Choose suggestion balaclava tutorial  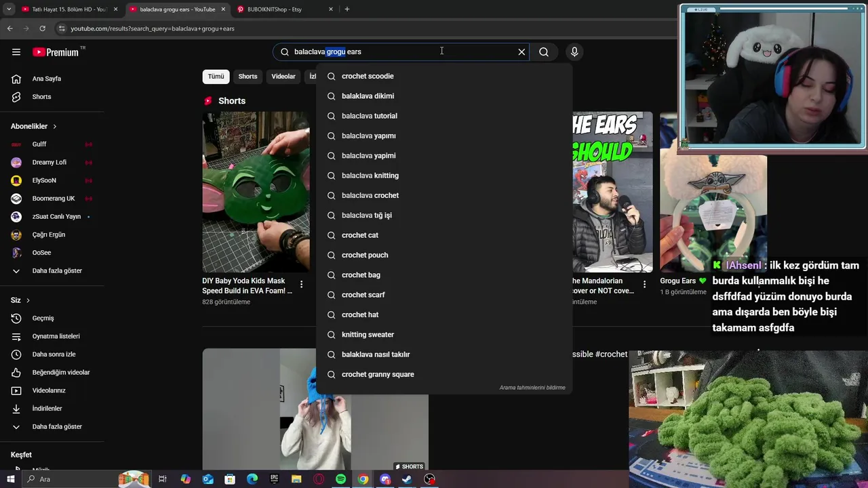coord(444,116)
